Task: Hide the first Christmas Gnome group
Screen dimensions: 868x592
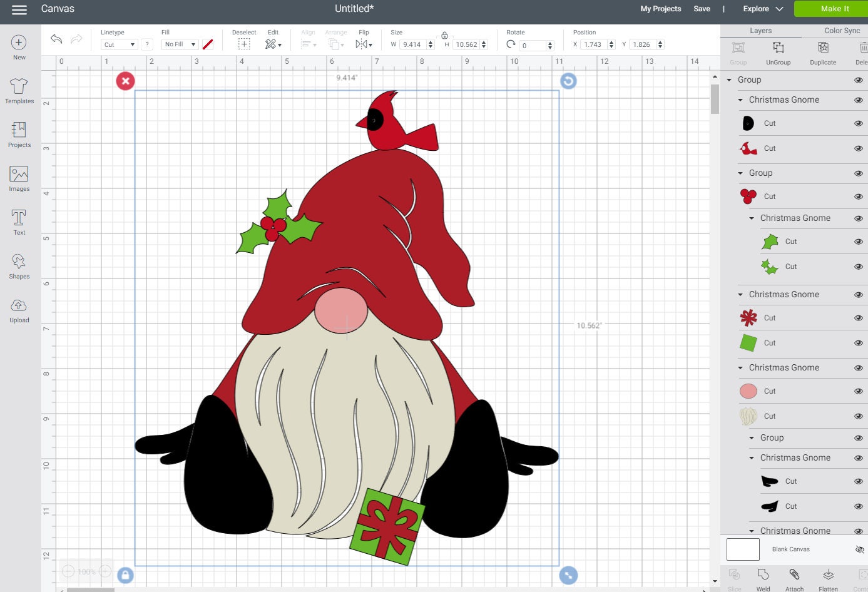Action: tap(859, 100)
